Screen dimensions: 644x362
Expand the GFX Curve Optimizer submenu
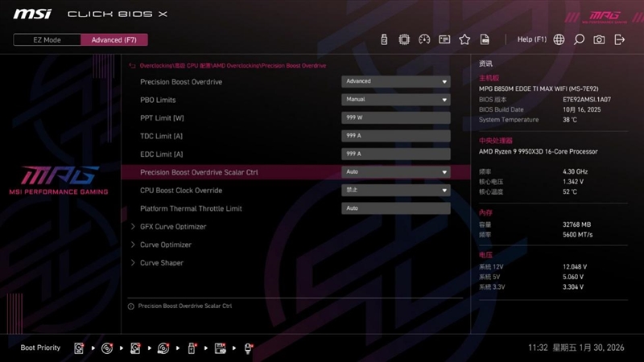[x=173, y=227]
